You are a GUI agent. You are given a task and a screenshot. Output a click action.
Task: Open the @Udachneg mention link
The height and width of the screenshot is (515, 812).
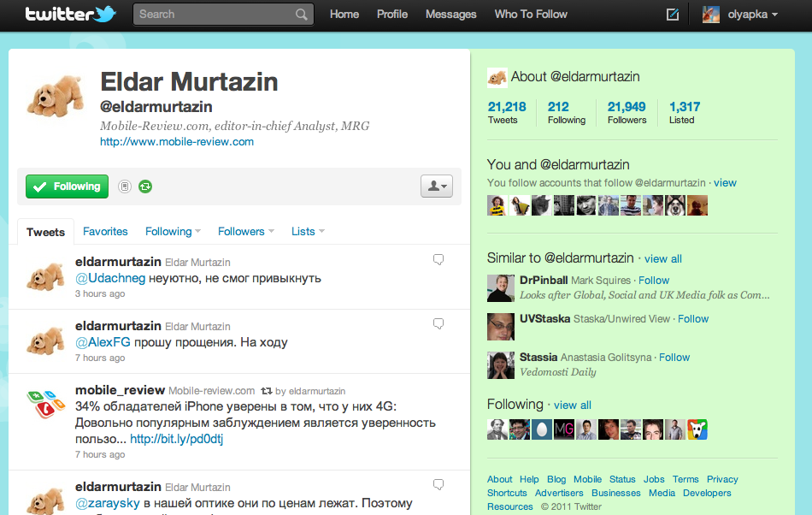click(110, 278)
